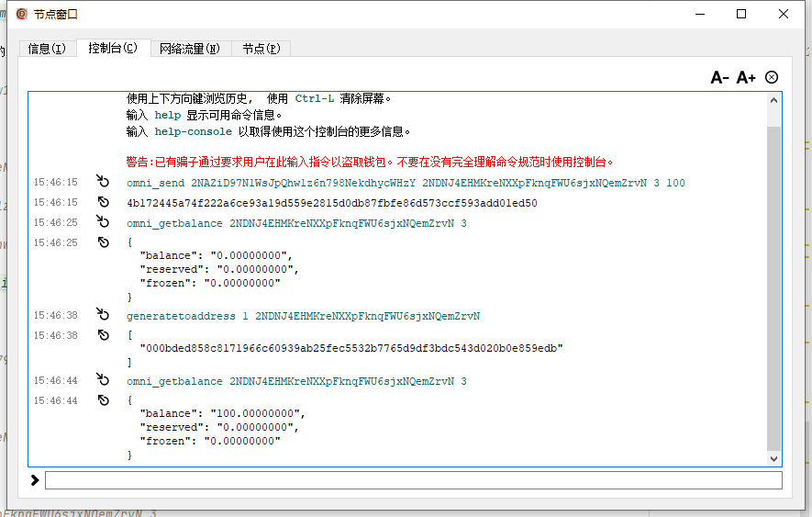Minimize the 节点窗口 window
This screenshot has height=517, width=812.
(700, 14)
